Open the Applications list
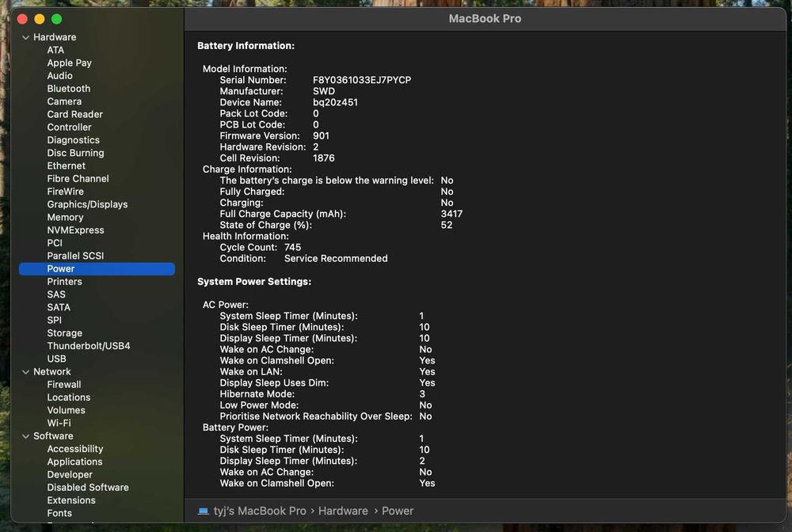The height and width of the screenshot is (532, 792). point(74,462)
